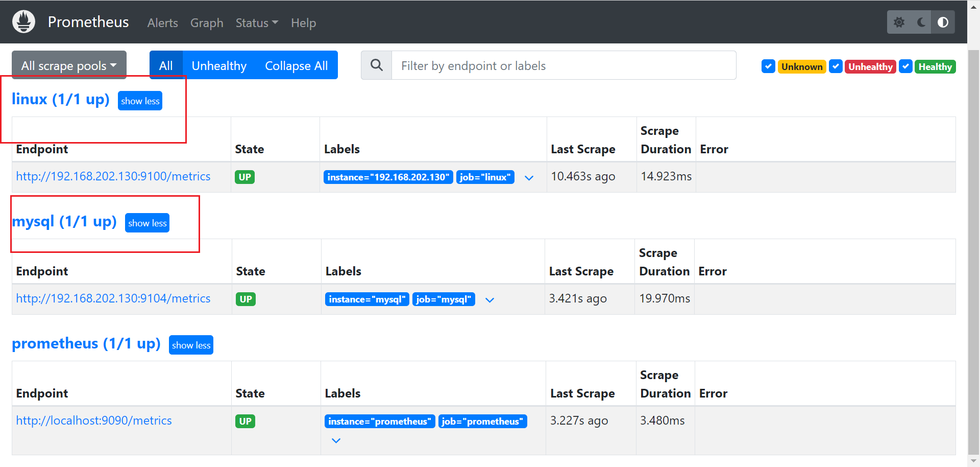Open the 192.168.202.130:9100 metrics link
The width and height of the screenshot is (980, 467).
113,176
